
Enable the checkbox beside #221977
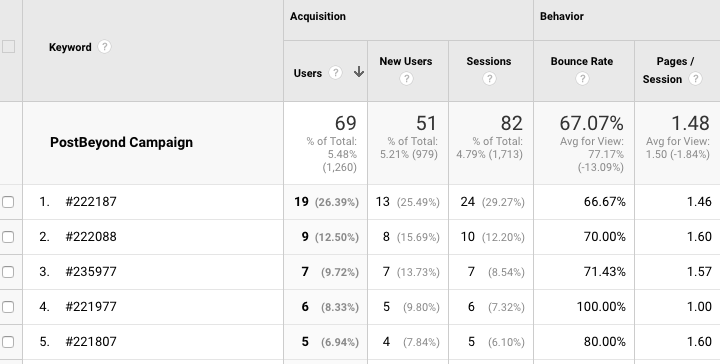pos(8,307)
